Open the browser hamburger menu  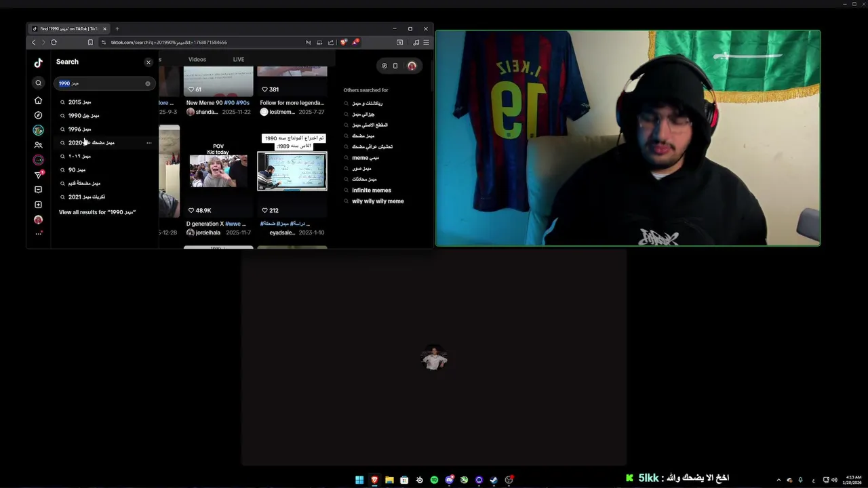pyautogui.click(x=426, y=43)
